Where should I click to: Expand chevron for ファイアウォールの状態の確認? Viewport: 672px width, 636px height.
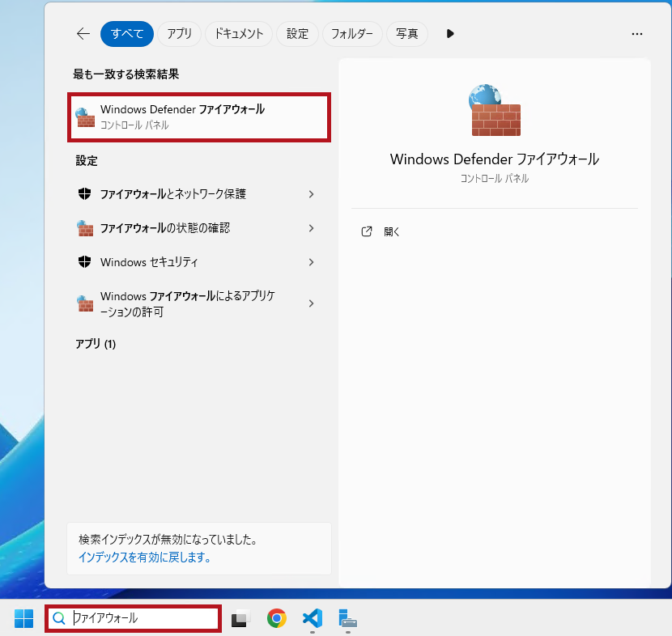311,228
